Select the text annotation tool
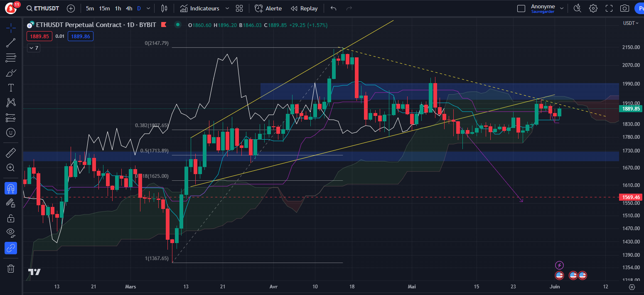Image resolution: width=644 pixels, height=295 pixels. (x=11, y=87)
